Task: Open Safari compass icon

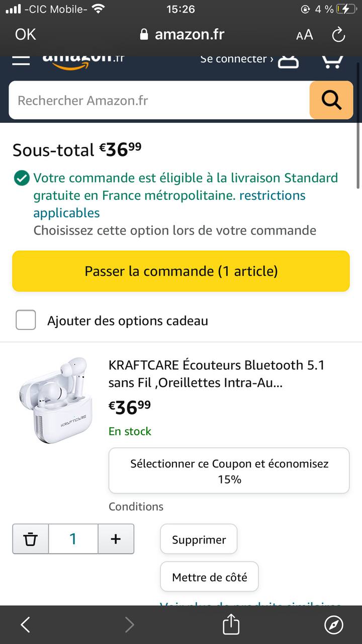Action: pos(334,625)
